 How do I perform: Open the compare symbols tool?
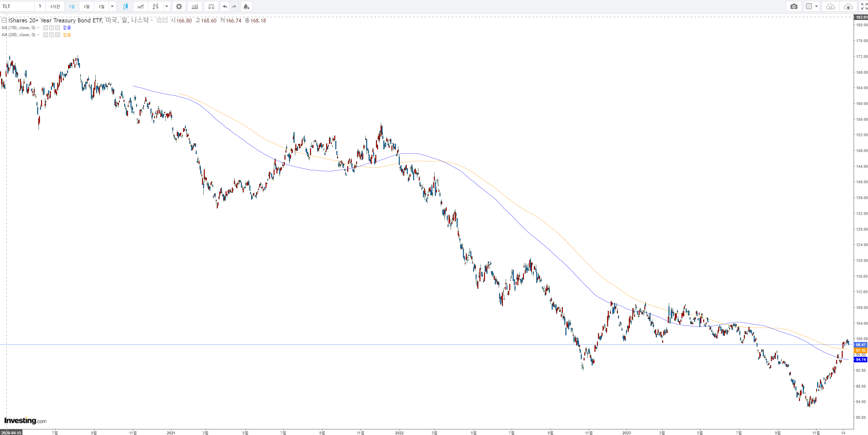point(211,6)
